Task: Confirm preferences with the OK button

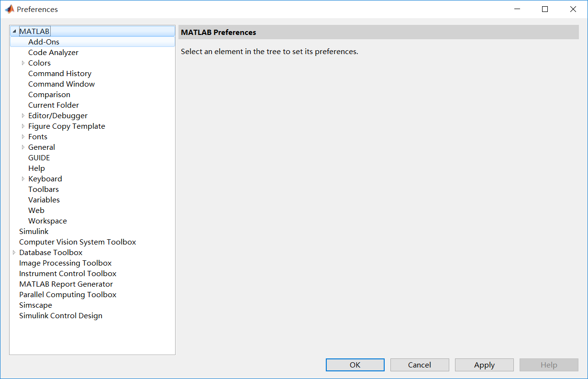Action: click(x=355, y=365)
